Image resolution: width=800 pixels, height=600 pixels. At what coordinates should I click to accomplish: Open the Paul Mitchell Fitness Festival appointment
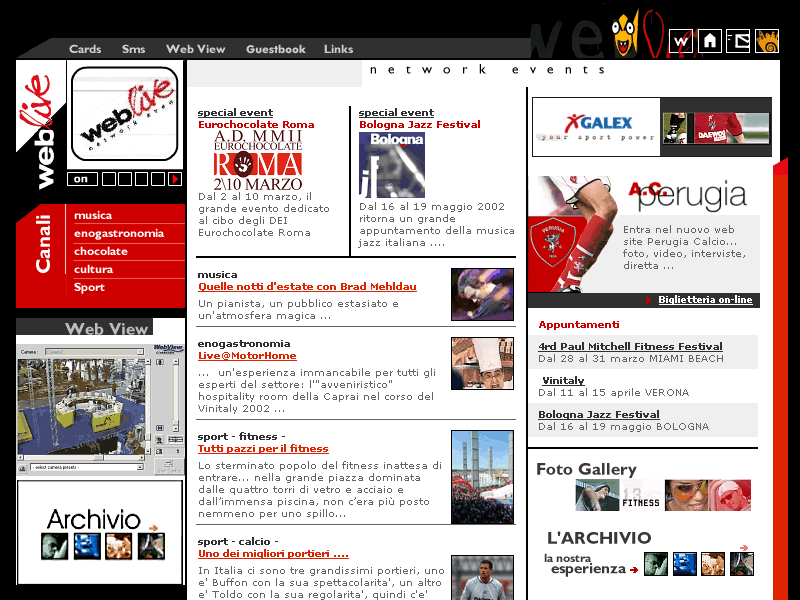click(630, 346)
